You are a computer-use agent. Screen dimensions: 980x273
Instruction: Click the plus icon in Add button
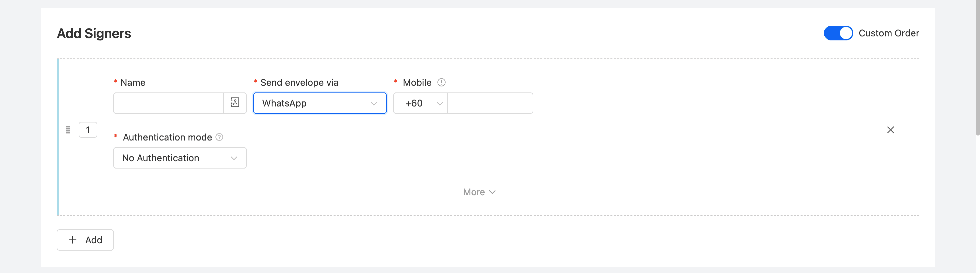(73, 240)
